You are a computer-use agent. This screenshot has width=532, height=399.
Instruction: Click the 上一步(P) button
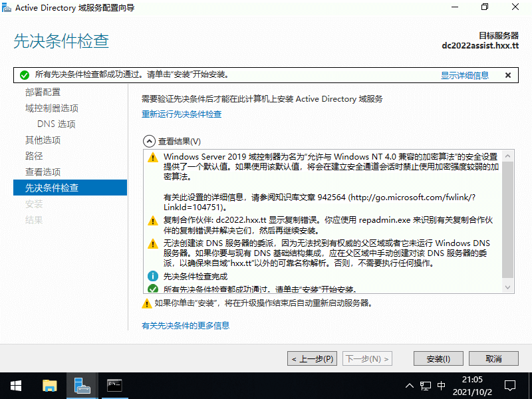pos(312,358)
